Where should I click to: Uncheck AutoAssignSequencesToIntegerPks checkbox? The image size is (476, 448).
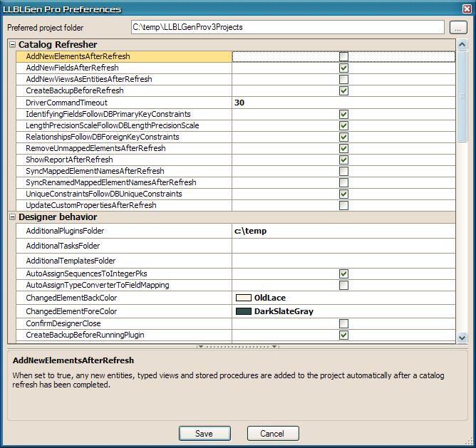(x=343, y=274)
